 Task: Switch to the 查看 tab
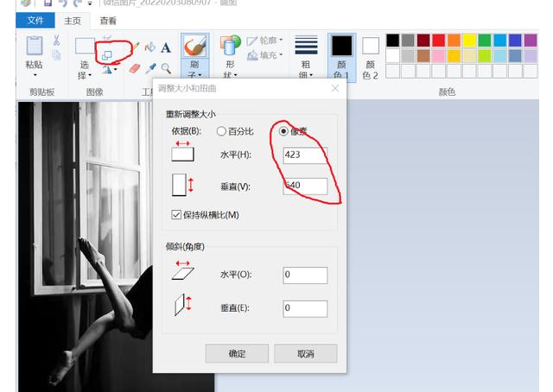(108, 20)
